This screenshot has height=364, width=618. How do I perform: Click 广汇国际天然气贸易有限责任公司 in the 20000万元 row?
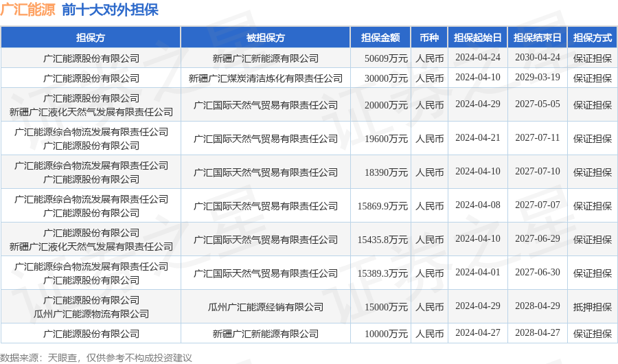tap(265, 105)
